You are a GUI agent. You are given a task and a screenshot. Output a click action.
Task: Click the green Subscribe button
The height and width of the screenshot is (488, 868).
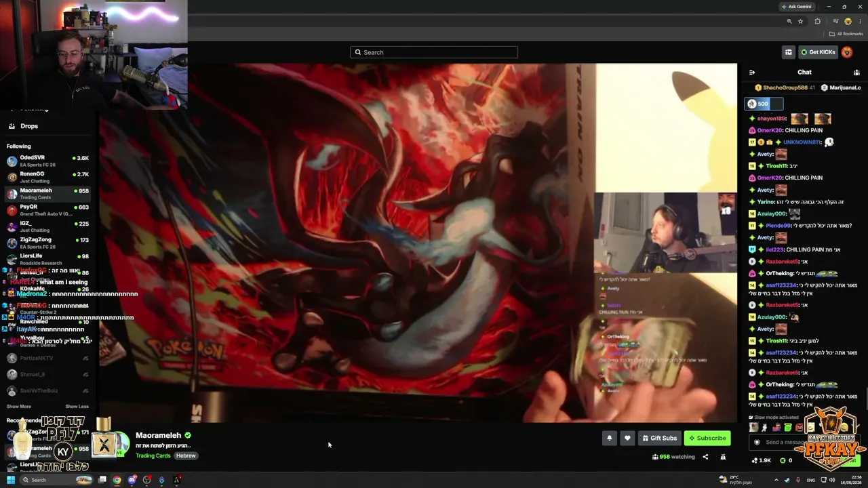point(707,438)
